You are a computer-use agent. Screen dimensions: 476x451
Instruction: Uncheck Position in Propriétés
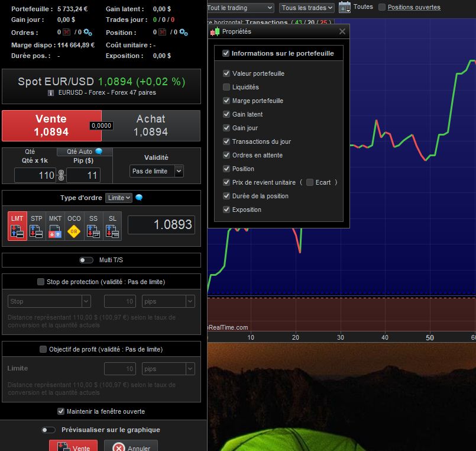226,169
